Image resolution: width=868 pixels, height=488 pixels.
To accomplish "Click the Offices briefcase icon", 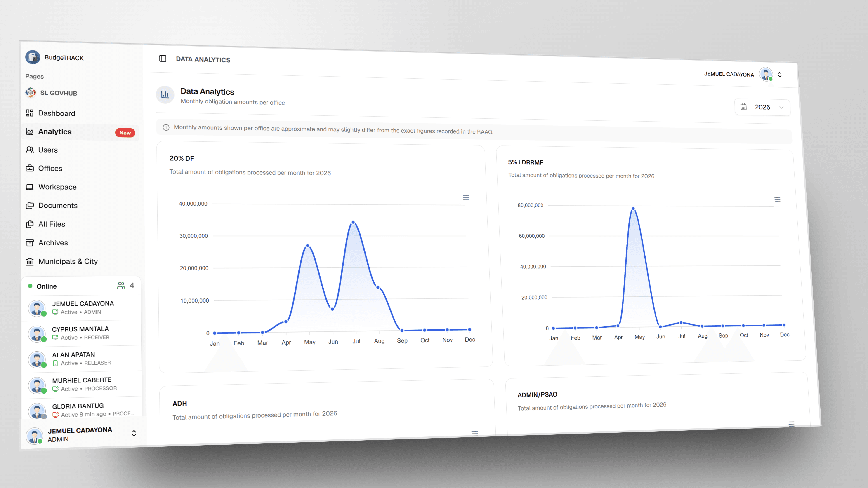I will click(x=30, y=168).
